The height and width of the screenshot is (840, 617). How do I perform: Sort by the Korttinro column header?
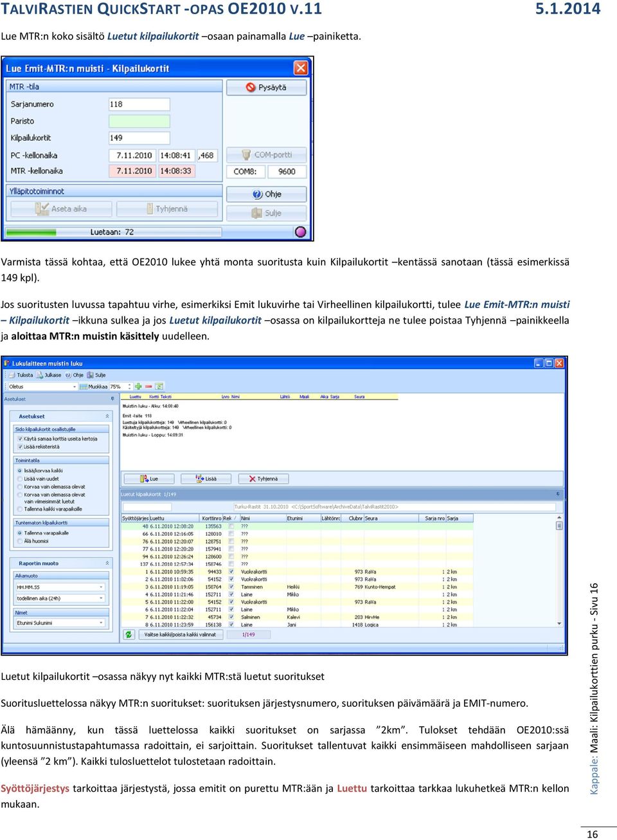[211, 518]
